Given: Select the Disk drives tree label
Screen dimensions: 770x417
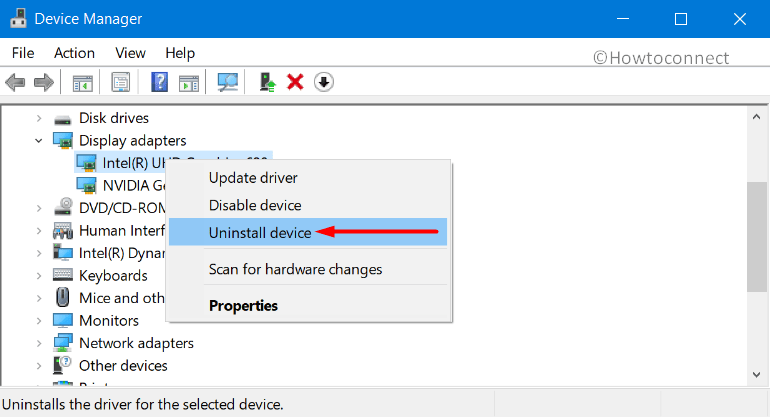Looking at the screenshot, I should (x=114, y=118).
